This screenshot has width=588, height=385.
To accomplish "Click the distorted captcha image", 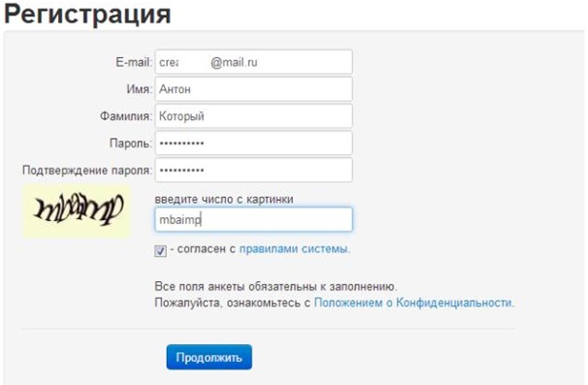I will click(x=77, y=210).
